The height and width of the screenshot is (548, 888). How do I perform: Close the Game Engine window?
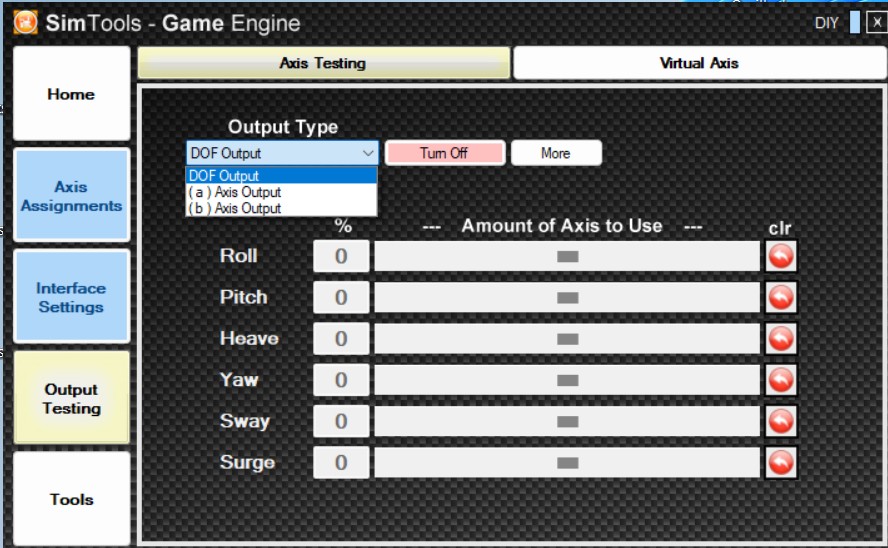[876, 23]
